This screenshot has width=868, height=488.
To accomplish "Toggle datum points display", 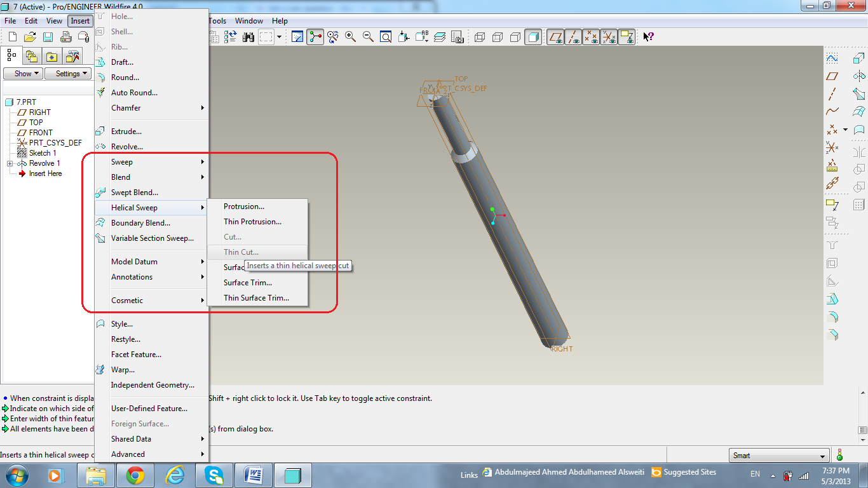I will [x=592, y=37].
